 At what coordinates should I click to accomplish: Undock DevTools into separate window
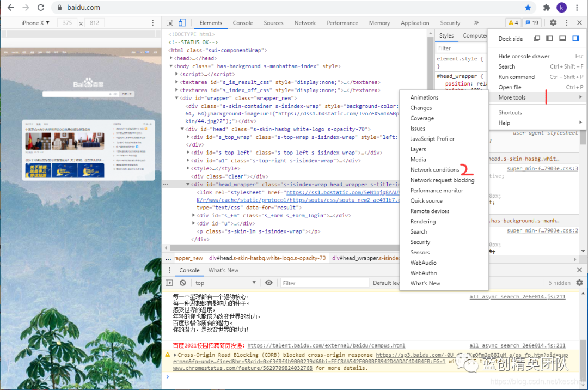(537, 39)
